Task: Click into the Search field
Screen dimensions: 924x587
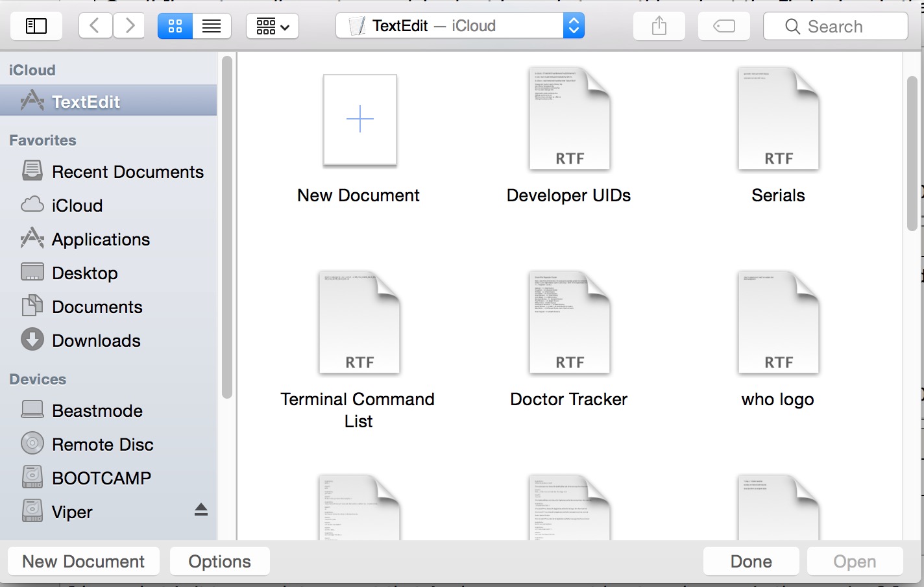Action: (x=836, y=26)
